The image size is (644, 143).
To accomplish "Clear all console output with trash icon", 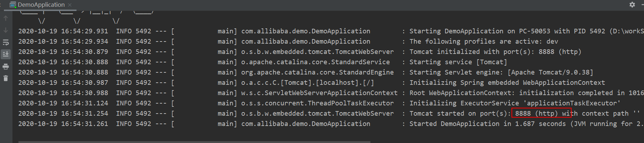I will click(x=6, y=78).
